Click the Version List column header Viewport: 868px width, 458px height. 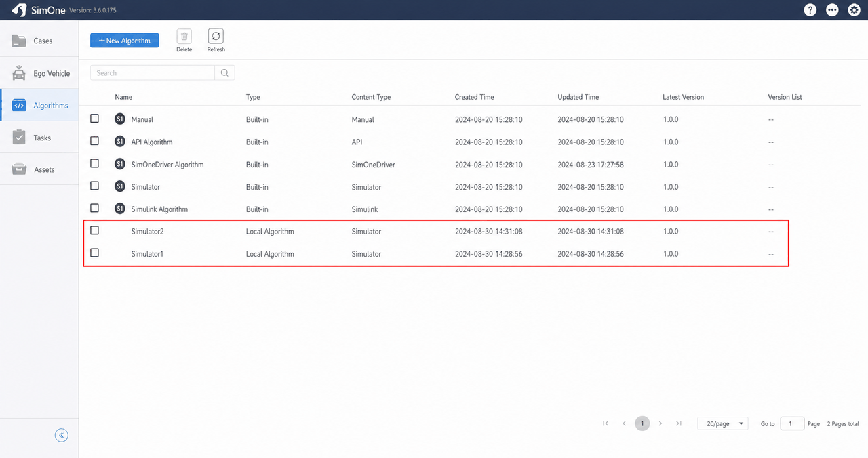785,97
